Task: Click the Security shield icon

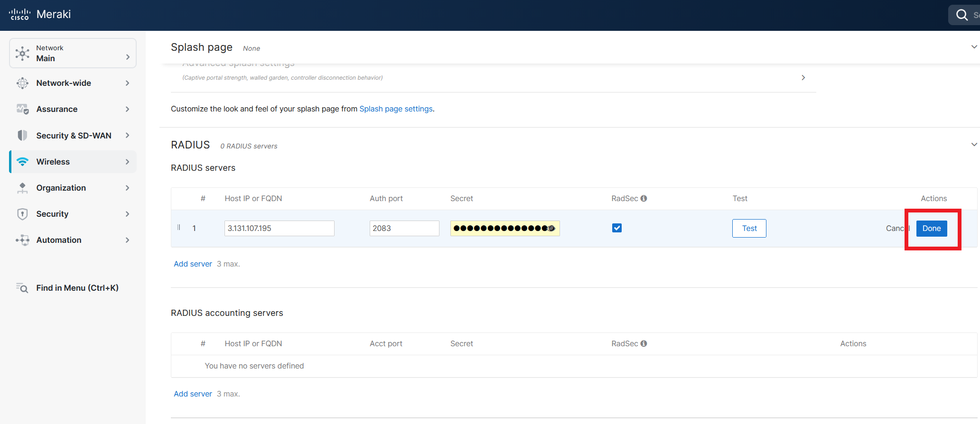Action: coord(22,214)
